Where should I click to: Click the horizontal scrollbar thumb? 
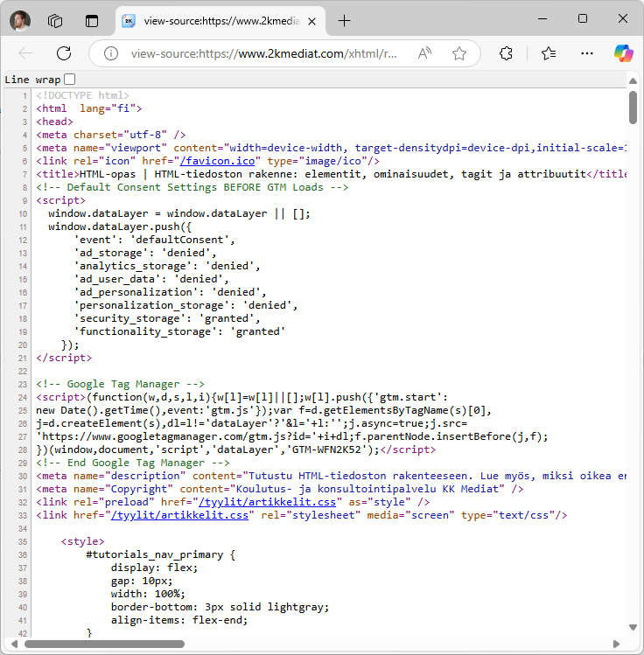[104, 644]
